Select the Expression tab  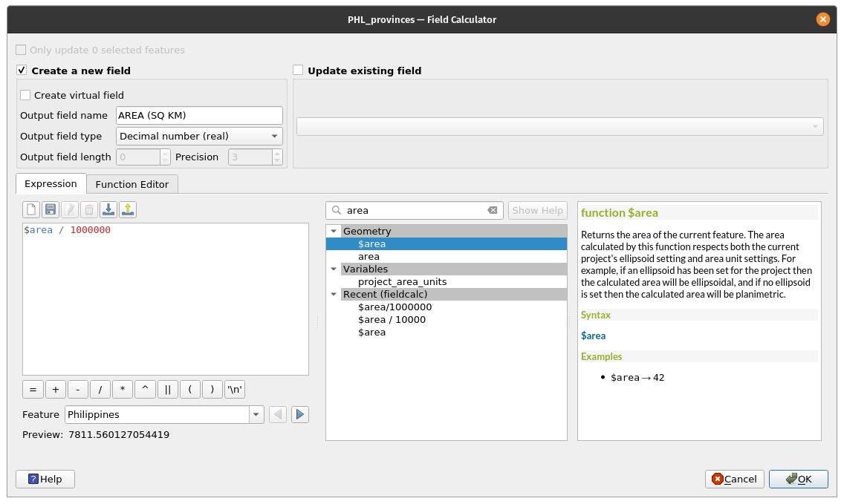click(51, 184)
